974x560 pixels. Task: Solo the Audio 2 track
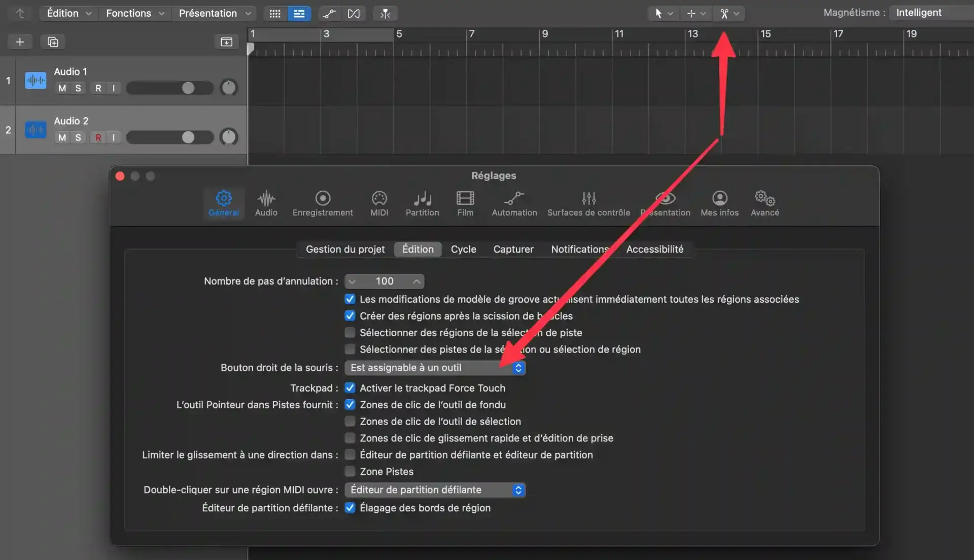coord(78,137)
